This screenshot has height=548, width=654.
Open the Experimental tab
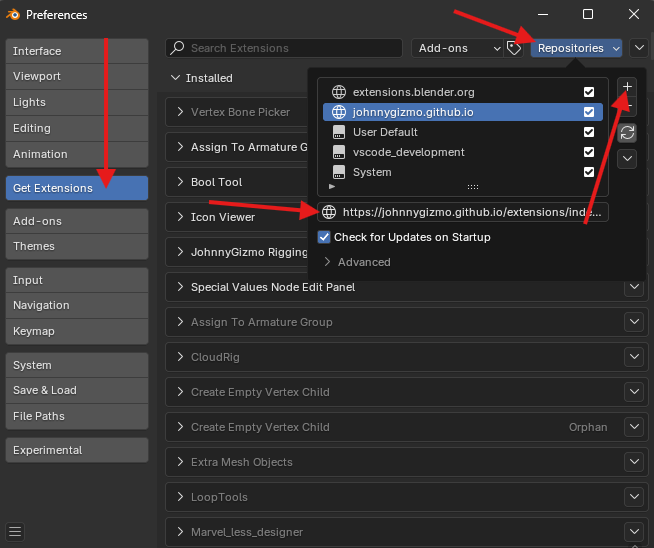click(77, 450)
